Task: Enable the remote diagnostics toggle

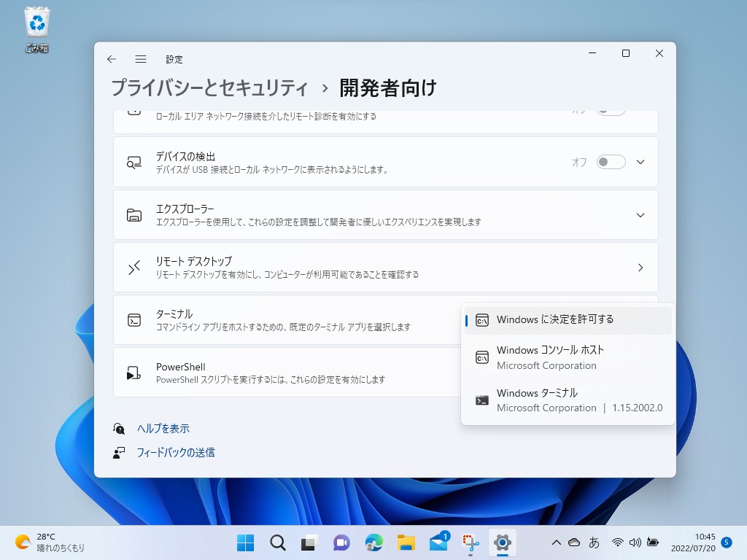Action: pyautogui.click(x=611, y=109)
